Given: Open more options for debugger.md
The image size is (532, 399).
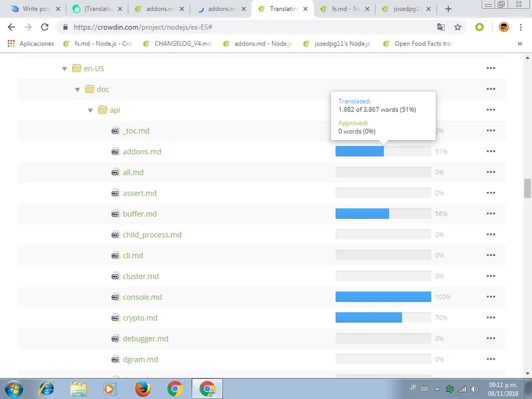Looking at the screenshot, I should tap(490, 338).
